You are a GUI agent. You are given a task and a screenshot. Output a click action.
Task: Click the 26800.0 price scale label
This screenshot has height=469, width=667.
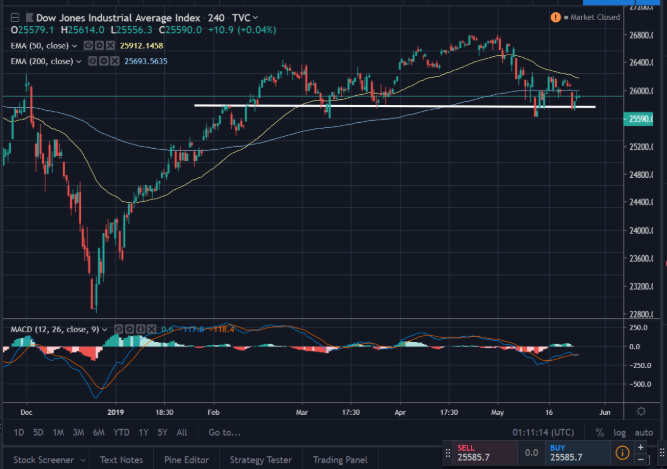(x=641, y=35)
